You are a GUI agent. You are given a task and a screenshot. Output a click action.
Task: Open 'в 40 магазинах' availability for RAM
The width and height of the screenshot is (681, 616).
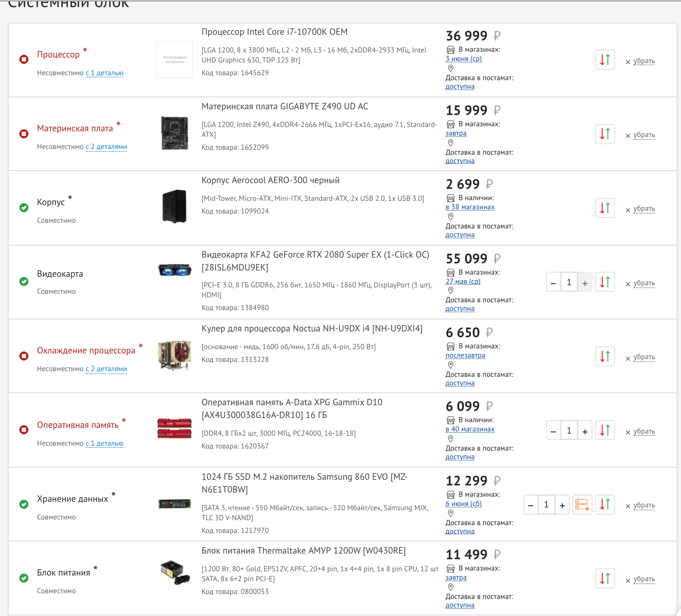(470, 429)
